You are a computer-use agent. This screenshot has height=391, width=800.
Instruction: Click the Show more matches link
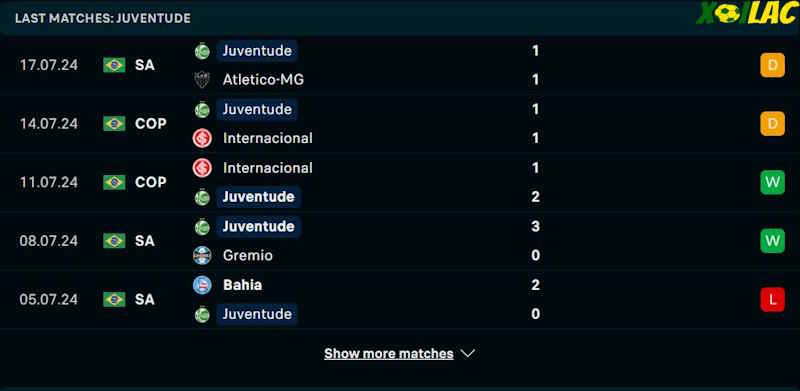point(389,353)
